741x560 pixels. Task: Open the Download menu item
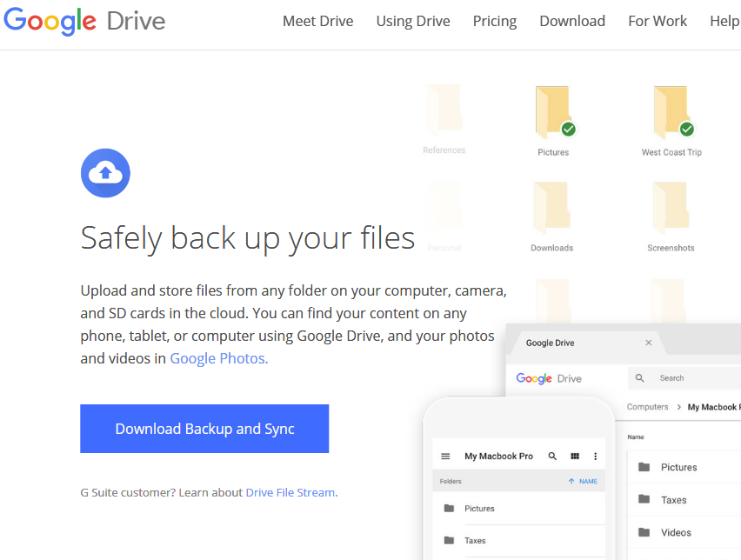[x=572, y=21]
